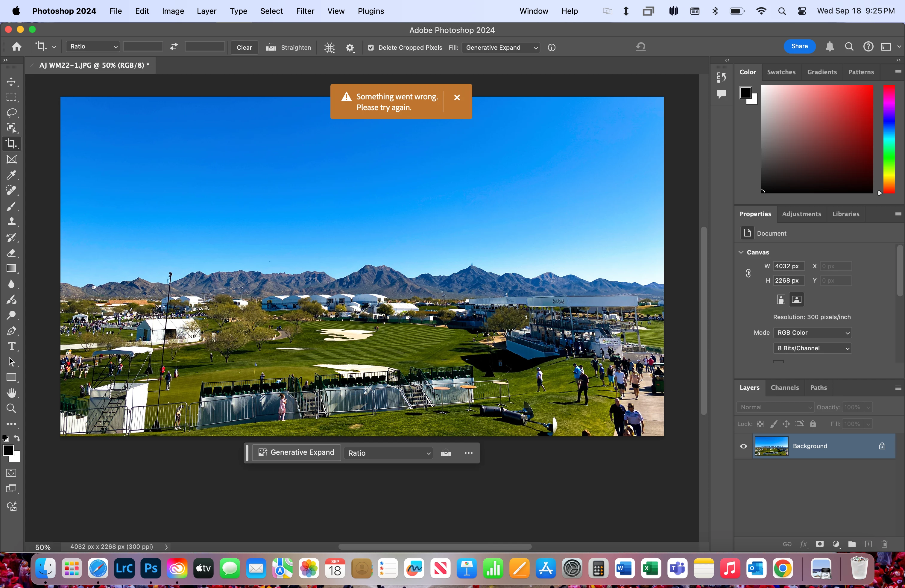Select the Hand tool
905x588 pixels.
11,393
